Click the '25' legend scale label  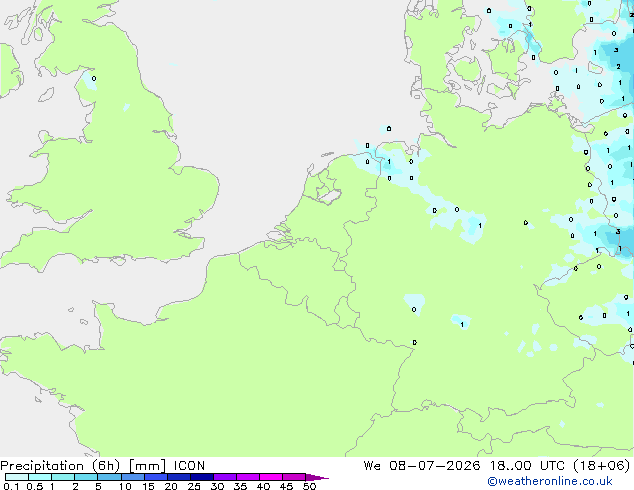coord(194,486)
